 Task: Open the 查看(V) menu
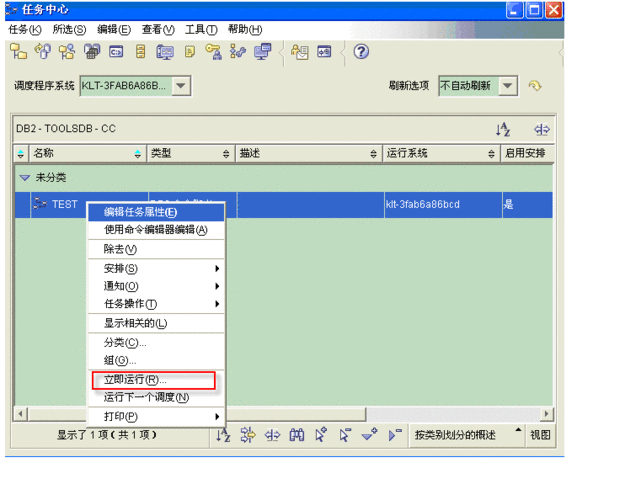(x=158, y=29)
